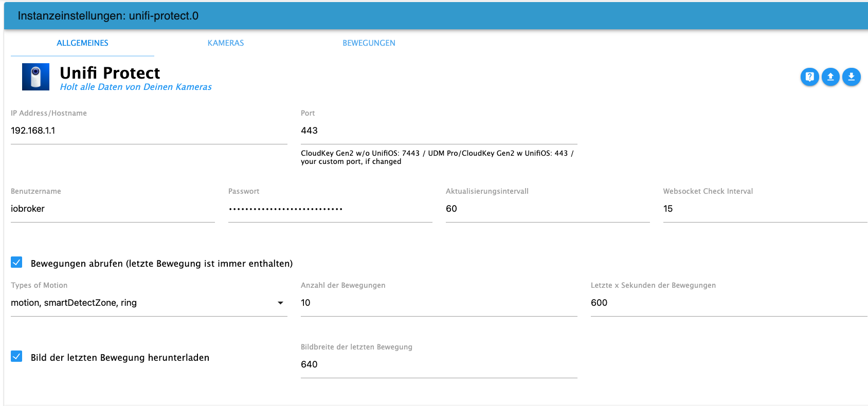The image size is (868, 406).
Task: Click the download configuration icon
Action: click(852, 77)
